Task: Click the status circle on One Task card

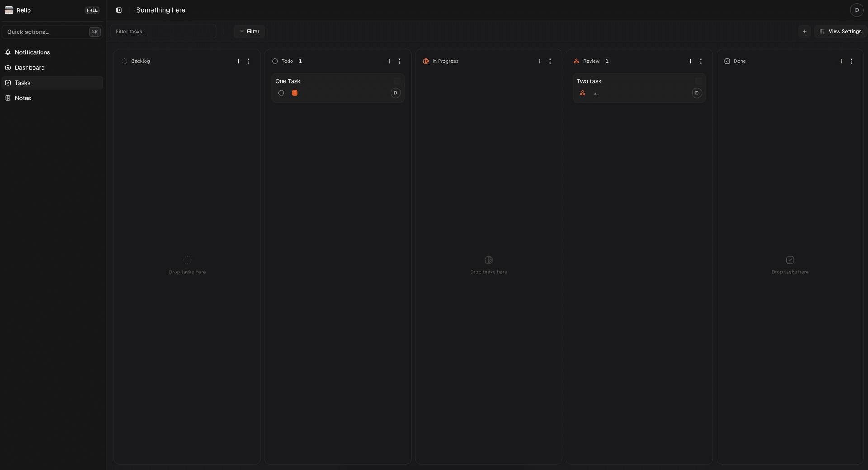Action: (281, 93)
